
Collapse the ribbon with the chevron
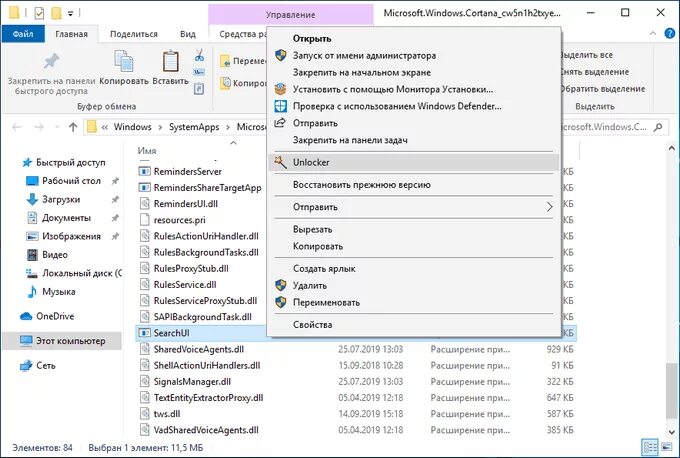pyautogui.click(x=653, y=33)
